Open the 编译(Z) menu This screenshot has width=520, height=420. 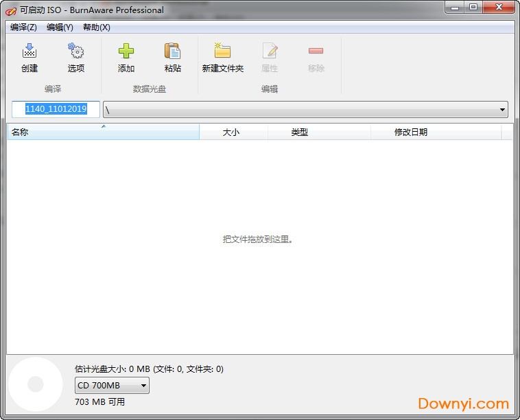click(23, 27)
